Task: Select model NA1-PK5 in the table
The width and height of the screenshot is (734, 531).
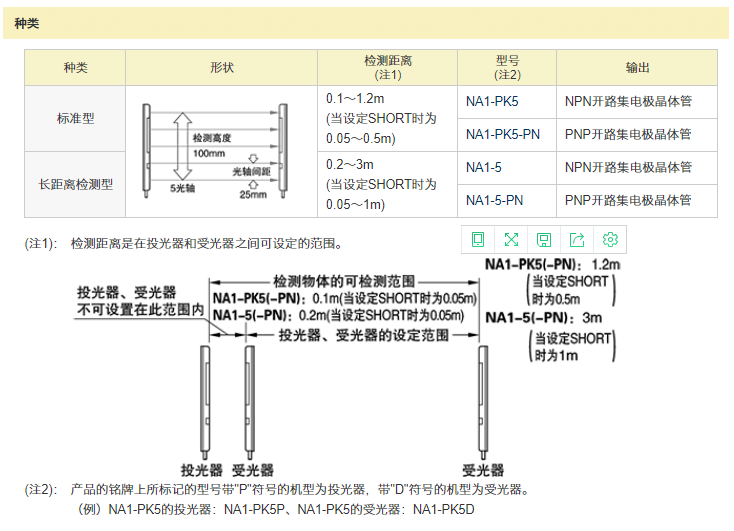Action: pyautogui.click(x=492, y=102)
